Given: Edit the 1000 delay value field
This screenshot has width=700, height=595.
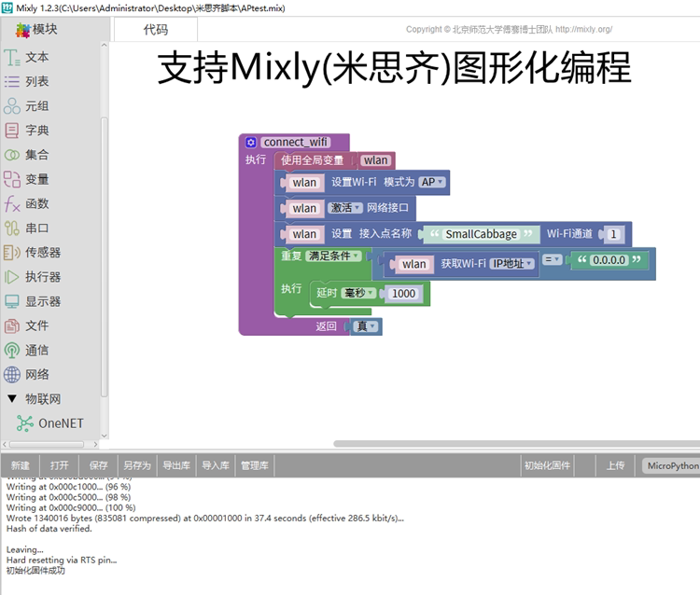Looking at the screenshot, I should (403, 294).
